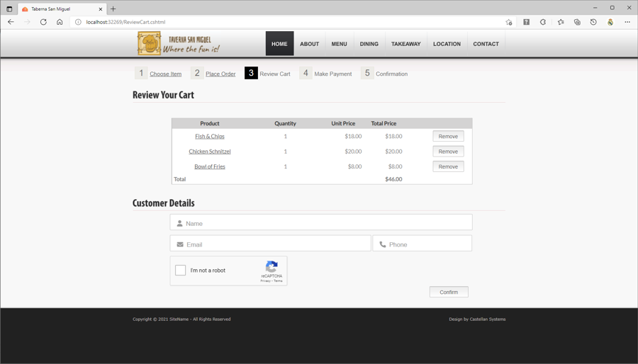Select the $8.00 unit price cell
Image resolution: width=638 pixels, height=364 pixels.
[355, 166]
